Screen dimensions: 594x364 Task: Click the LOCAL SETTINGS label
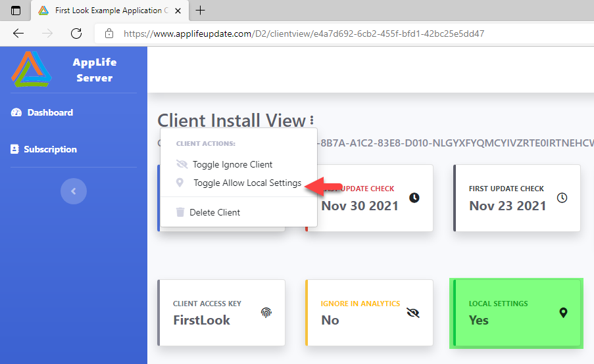click(498, 304)
